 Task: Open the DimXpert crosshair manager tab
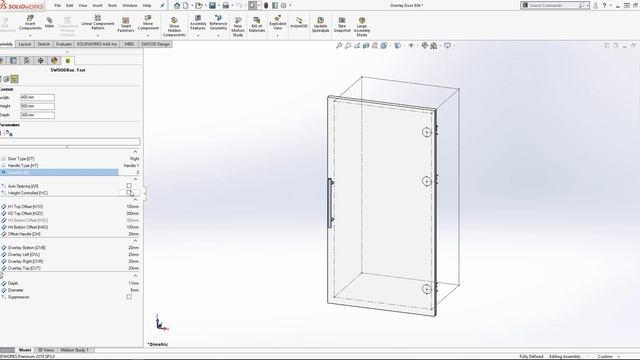[40, 60]
